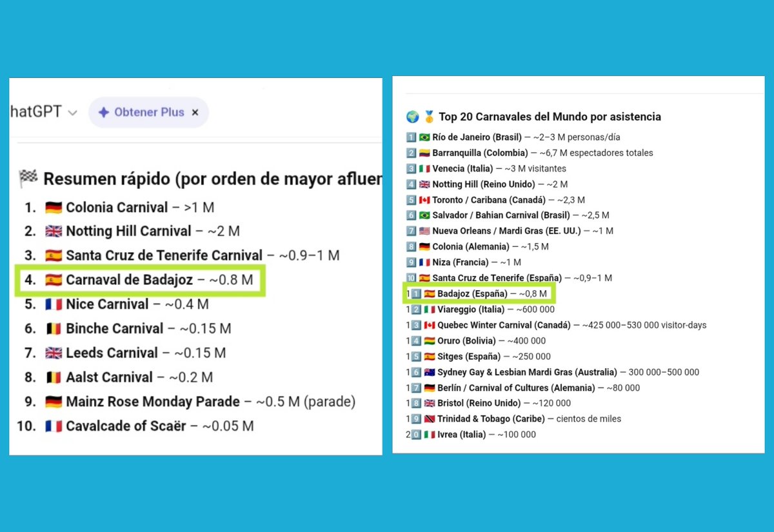
Task: Select the Notting Hill Carnival row
Action: (x=153, y=232)
